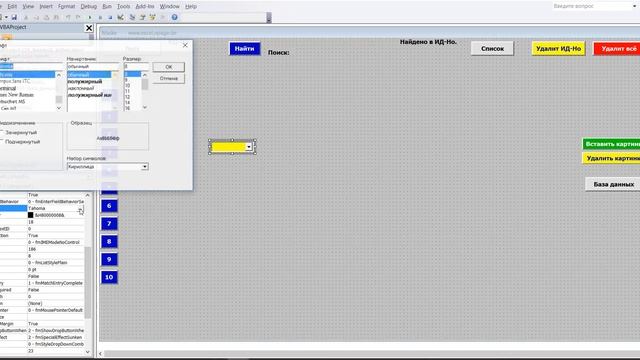Click the Copy icon in the toolbar
640x360 pixels.
pyautogui.click(x=36, y=17)
